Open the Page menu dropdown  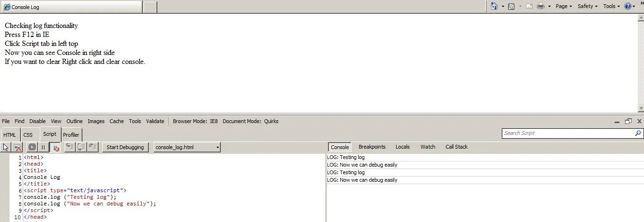coord(564,6)
